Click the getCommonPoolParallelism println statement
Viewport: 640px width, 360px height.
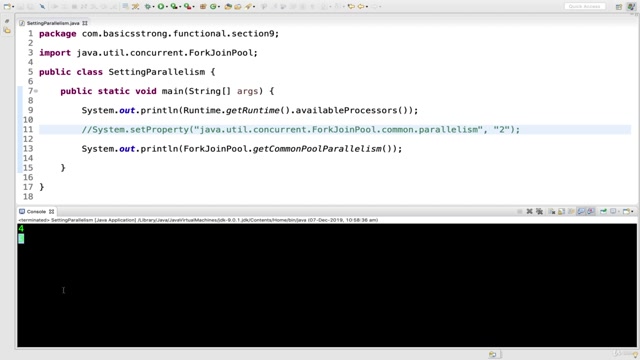[x=242, y=149]
